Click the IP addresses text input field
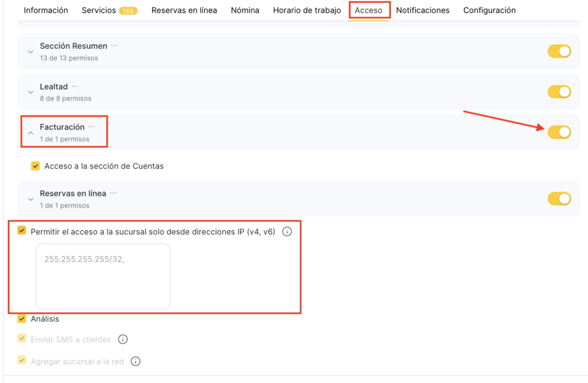This screenshot has height=383, width=588. (x=103, y=276)
